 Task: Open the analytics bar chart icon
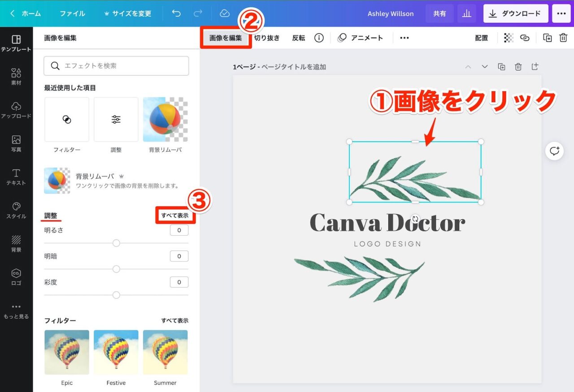coord(467,13)
